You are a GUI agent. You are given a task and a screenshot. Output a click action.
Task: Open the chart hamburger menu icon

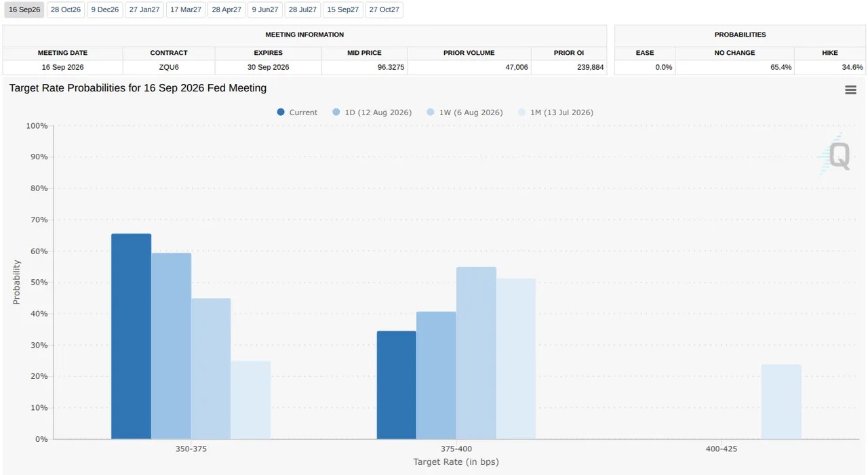tap(850, 90)
